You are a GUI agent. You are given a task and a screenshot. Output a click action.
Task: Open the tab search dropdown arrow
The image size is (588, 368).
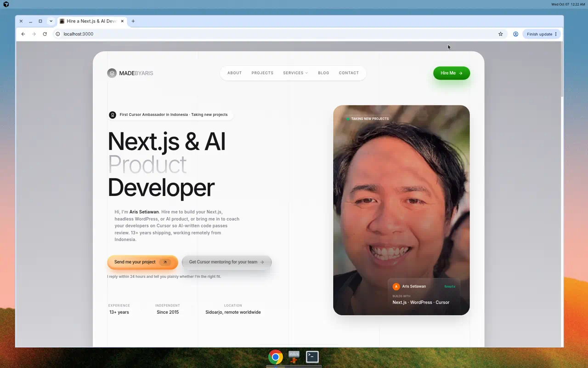pyautogui.click(x=51, y=21)
